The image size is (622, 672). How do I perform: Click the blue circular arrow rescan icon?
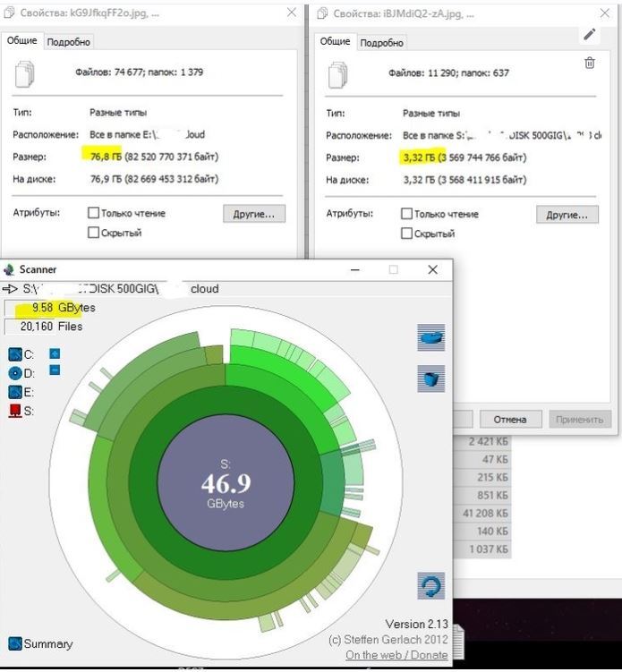click(x=431, y=587)
